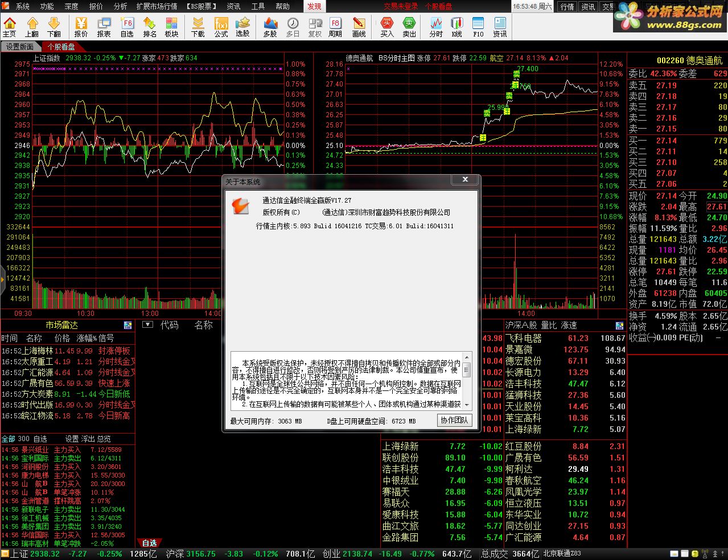Click the 资讯 button at top right

(x=588, y=6)
